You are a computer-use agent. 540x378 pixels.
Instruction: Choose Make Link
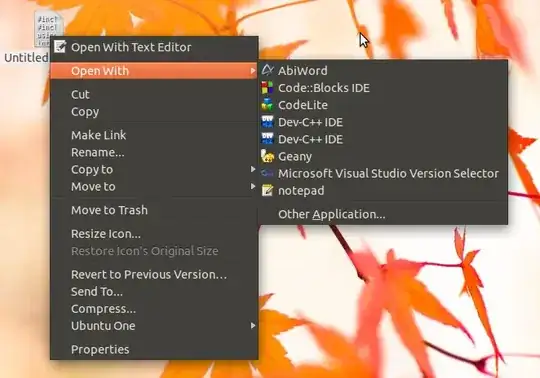point(154,135)
